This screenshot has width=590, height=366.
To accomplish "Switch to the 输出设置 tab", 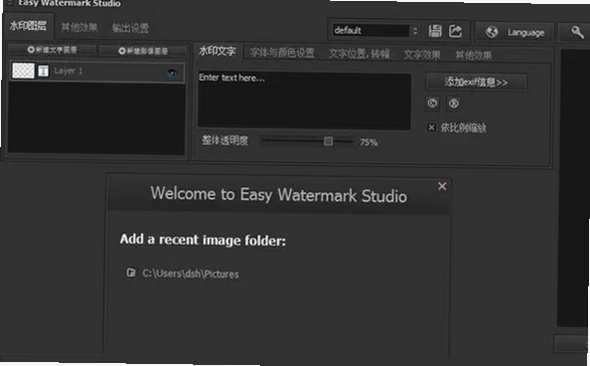I will pyautogui.click(x=130, y=28).
